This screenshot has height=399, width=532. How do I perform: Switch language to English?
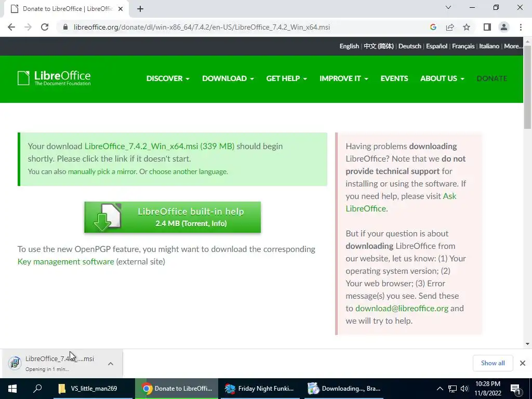point(349,46)
